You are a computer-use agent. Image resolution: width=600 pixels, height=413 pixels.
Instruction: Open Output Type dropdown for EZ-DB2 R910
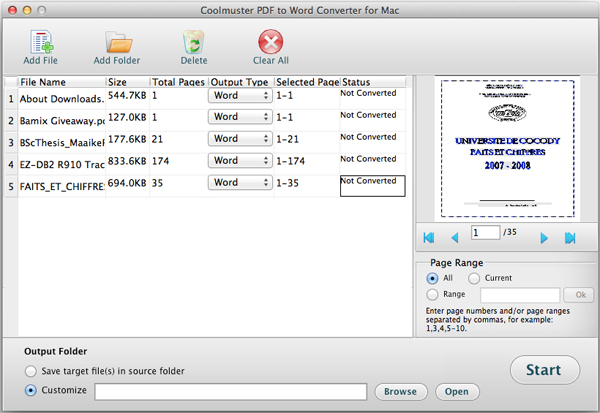(x=240, y=160)
